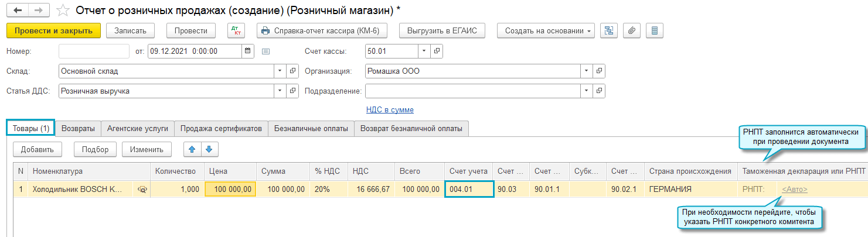Screen dimensions: 868x237
Task: Move the row down with arrow
Action: [208, 149]
